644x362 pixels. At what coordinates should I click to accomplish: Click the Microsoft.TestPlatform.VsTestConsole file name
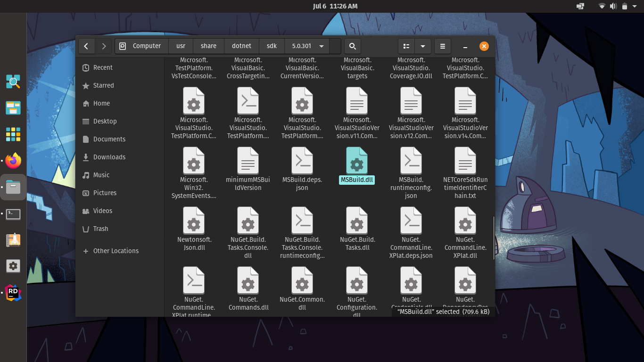194,68
